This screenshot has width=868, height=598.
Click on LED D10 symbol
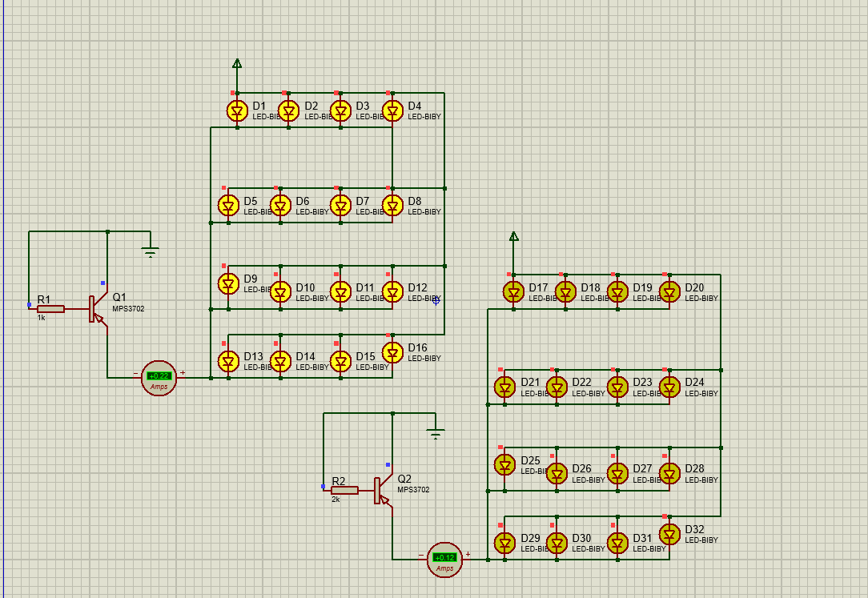[x=280, y=292]
